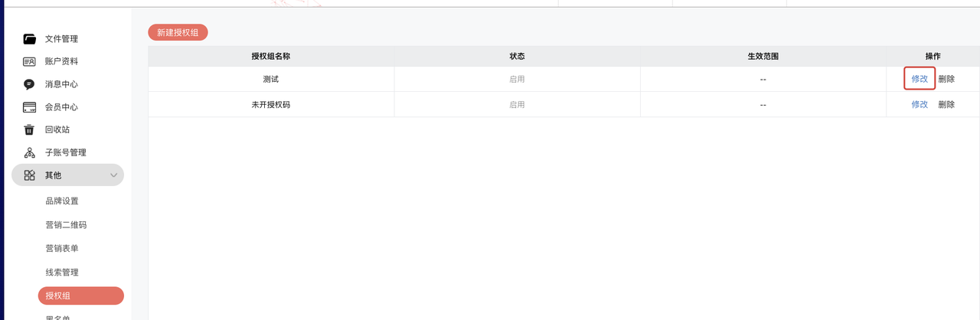Click the 文件管理 folder icon
The image size is (980, 320).
[30, 39]
